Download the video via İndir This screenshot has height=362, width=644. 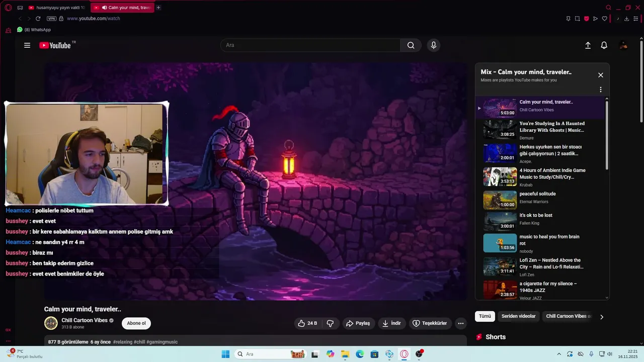coord(392,323)
